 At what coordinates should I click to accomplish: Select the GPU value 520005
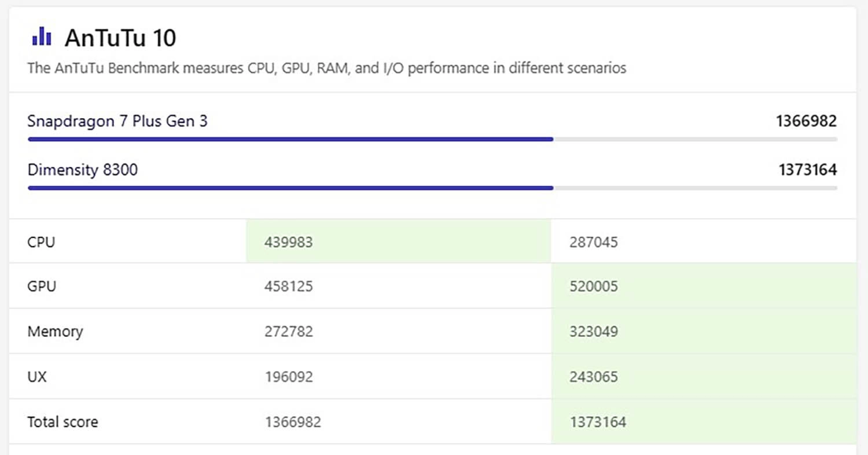coord(594,286)
